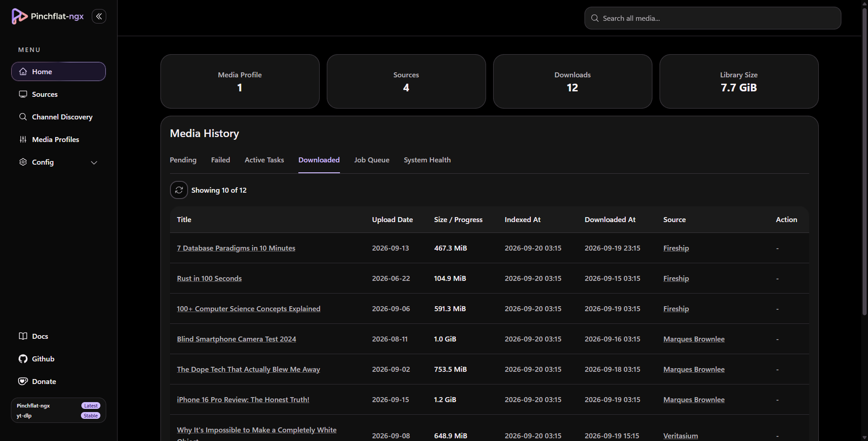Viewport: 868px width, 441px height.
Task: Switch to the Failed tab
Action: tap(221, 160)
